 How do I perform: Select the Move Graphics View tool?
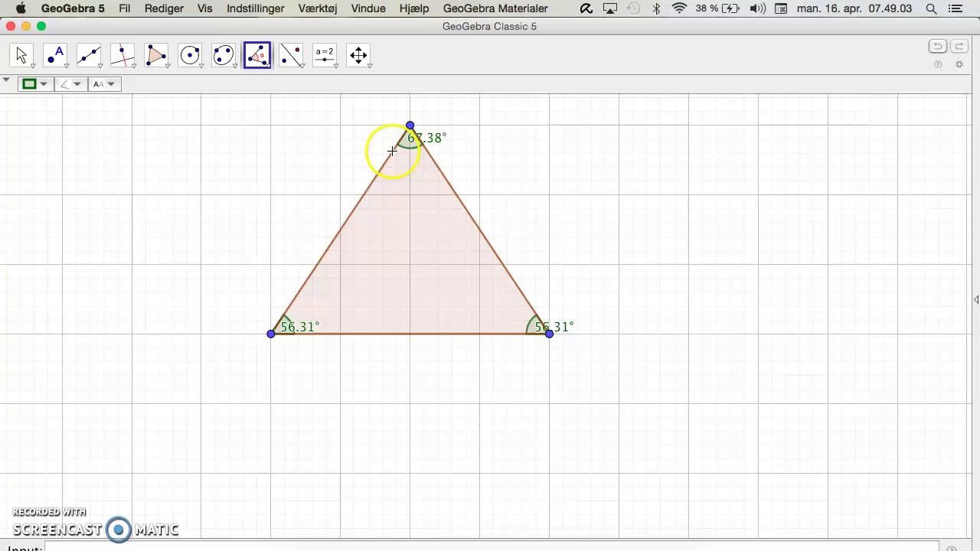click(358, 55)
